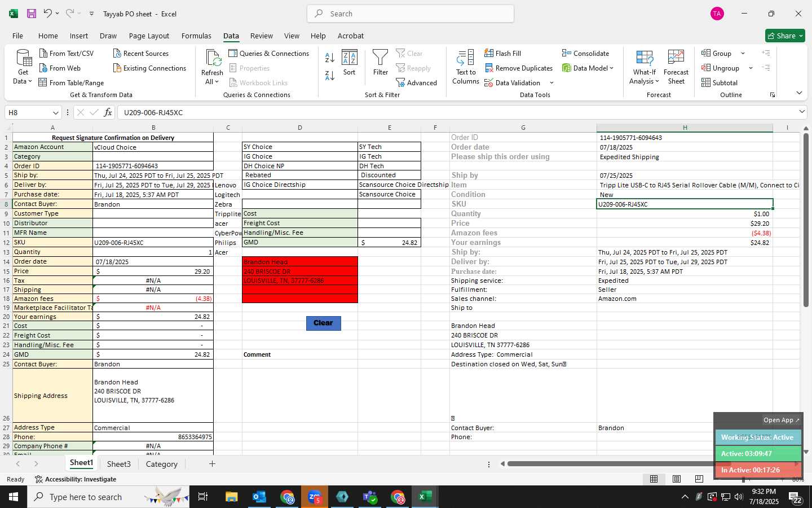Open Microsoft Teams from taskbar
This screenshot has height=508, width=812.
click(x=370, y=497)
